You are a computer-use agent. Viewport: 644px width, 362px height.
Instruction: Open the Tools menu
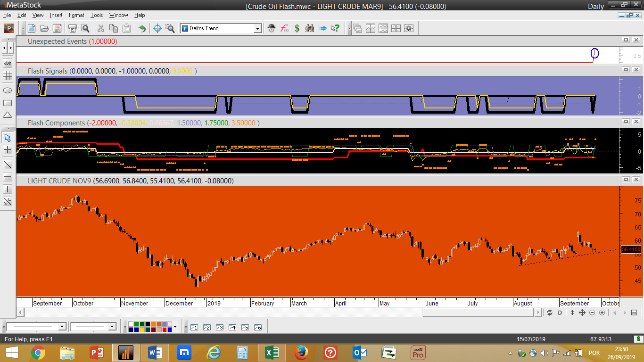[x=97, y=15]
